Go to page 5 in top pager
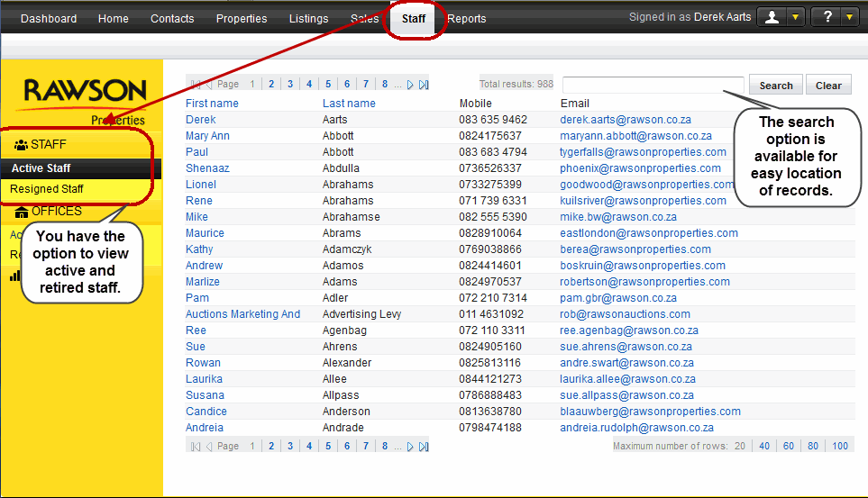 (328, 85)
